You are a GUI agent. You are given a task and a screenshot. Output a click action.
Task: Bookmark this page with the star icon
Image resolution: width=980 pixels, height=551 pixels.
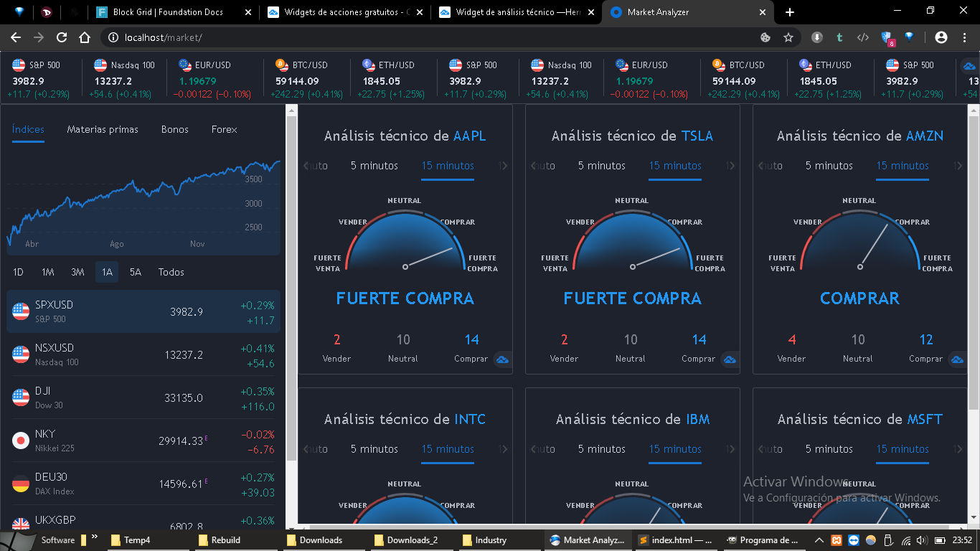(x=788, y=37)
